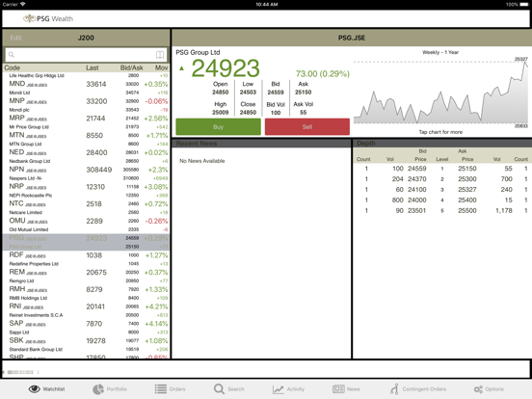
Task: Click depth bid price 24100
Action: pyautogui.click(x=417, y=190)
